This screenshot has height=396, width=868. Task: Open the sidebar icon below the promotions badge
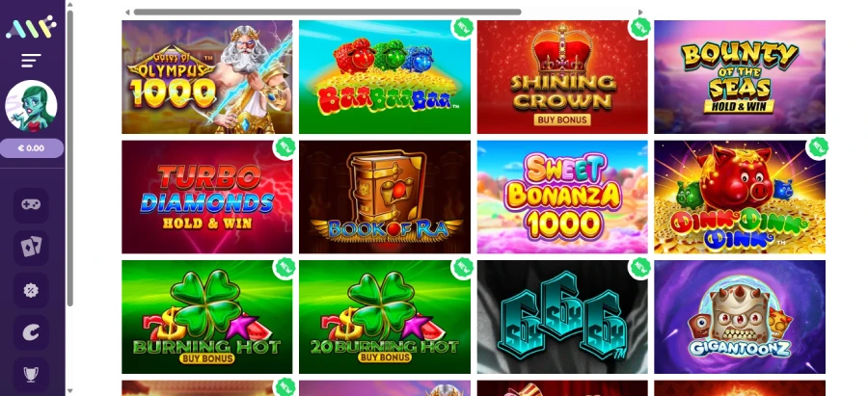click(x=31, y=332)
